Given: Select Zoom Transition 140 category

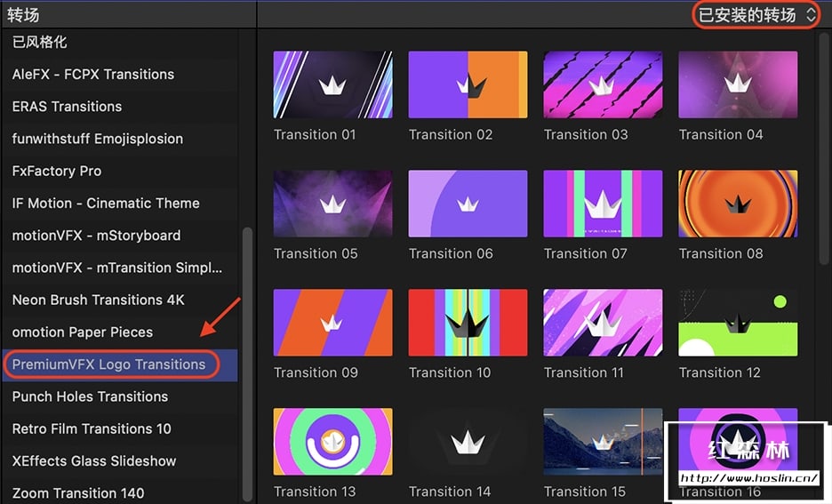Looking at the screenshot, I should (x=120, y=492).
